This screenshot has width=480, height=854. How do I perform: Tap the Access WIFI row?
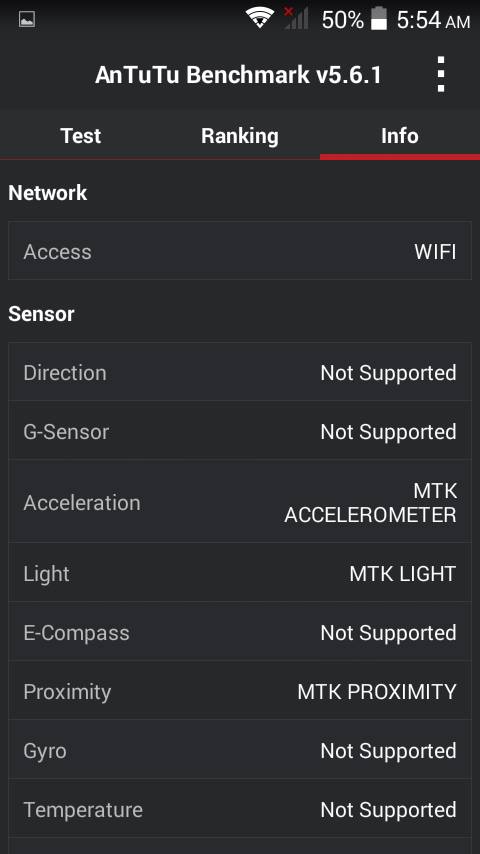[x=240, y=251]
